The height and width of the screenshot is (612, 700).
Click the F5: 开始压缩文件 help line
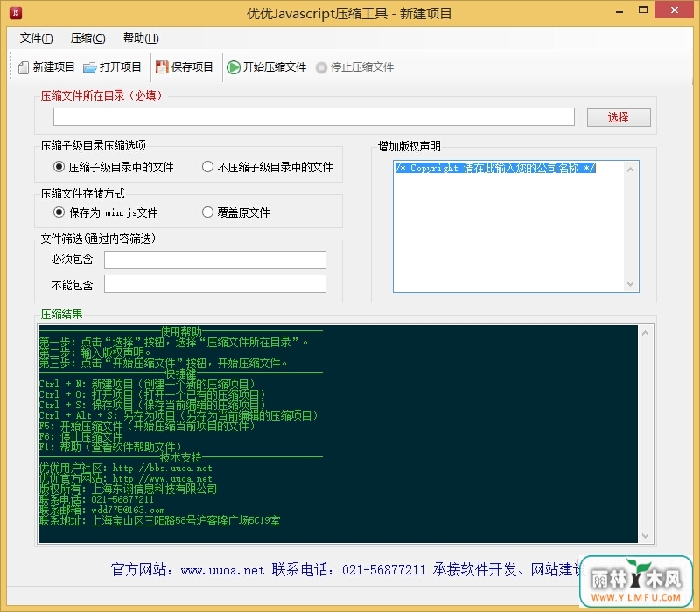pos(147,426)
